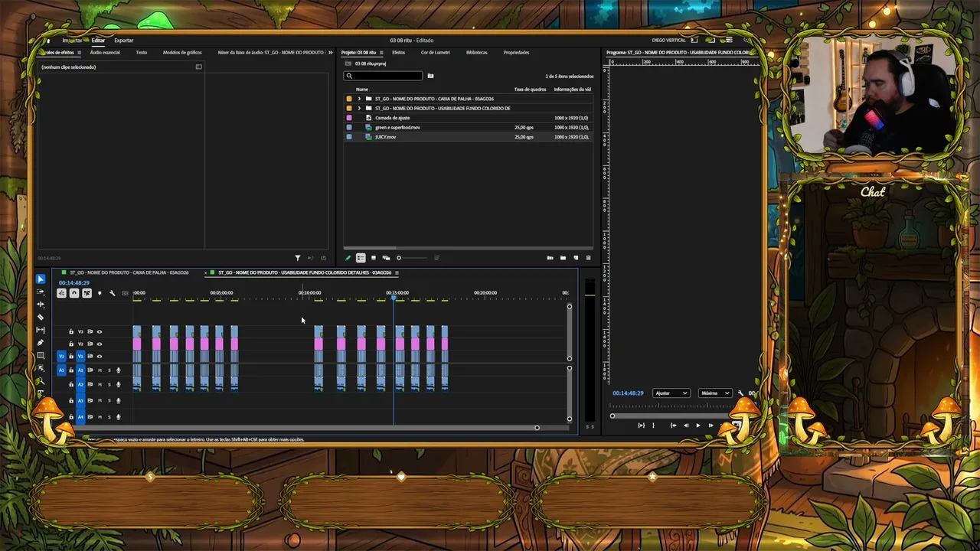Image resolution: width=980 pixels, height=551 pixels.
Task: Select the Selection tool in the timeline toolbar
Action: (x=41, y=279)
